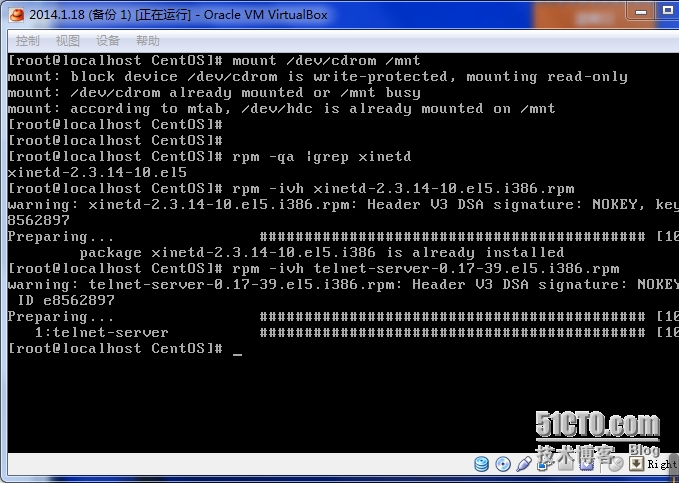The width and height of the screenshot is (679, 483).
Task: Maximize the VirtualBox VM window
Action: coord(667,11)
